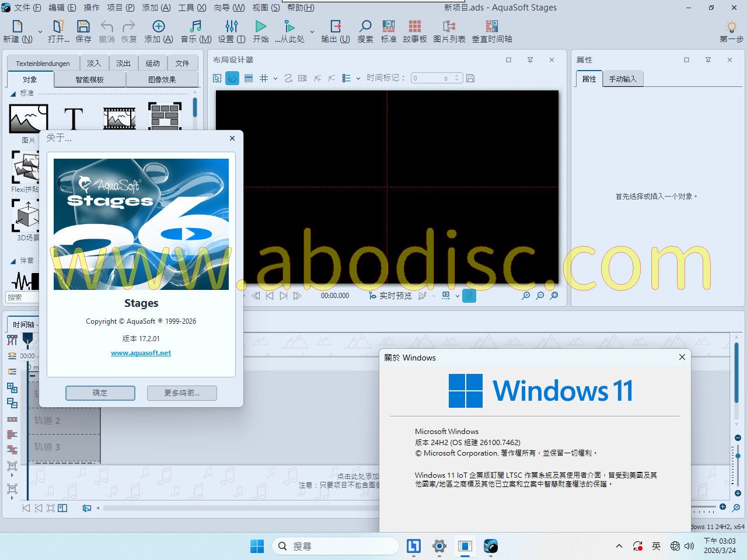Expand the 新建 new project dropdown arrow
747x560 pixels.
click(40, 32)
